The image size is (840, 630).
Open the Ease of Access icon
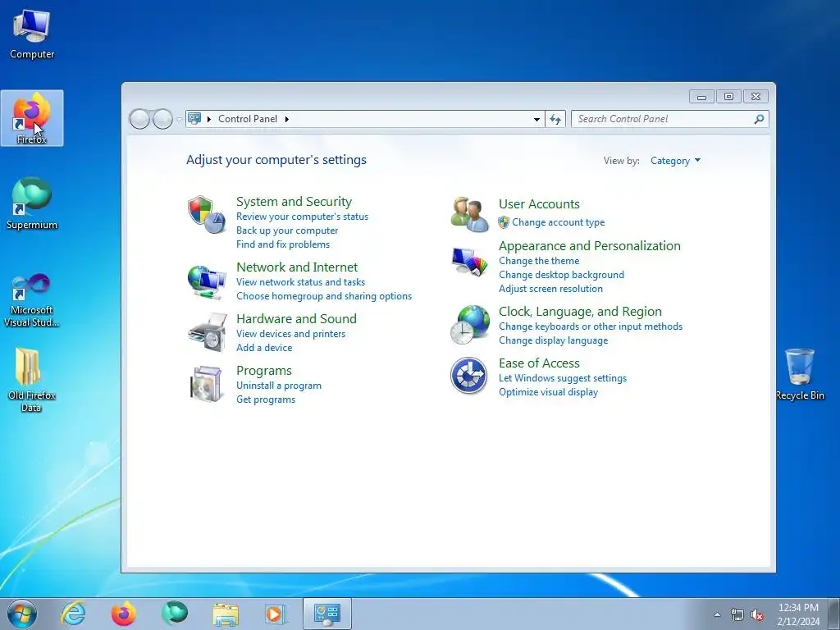[468, 376]
